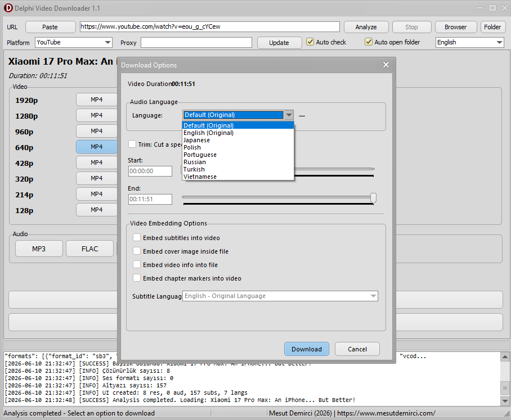Click the Proxy input field

(196, 42)
